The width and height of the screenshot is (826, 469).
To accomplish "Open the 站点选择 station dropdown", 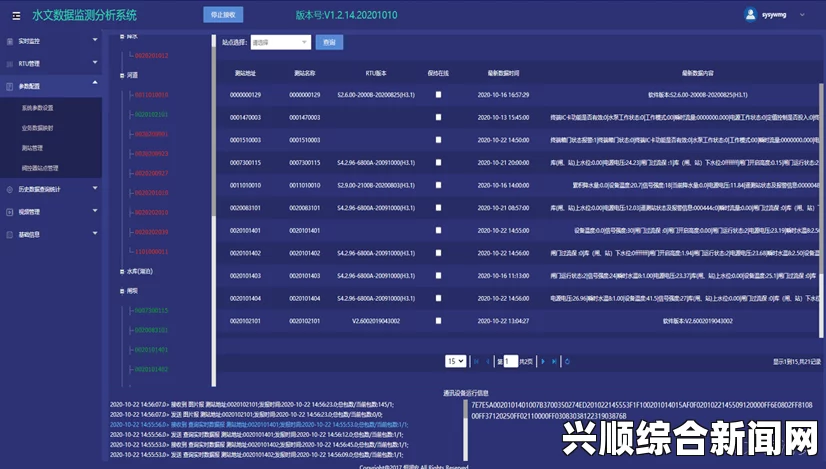I will click(x=281, y=42).
